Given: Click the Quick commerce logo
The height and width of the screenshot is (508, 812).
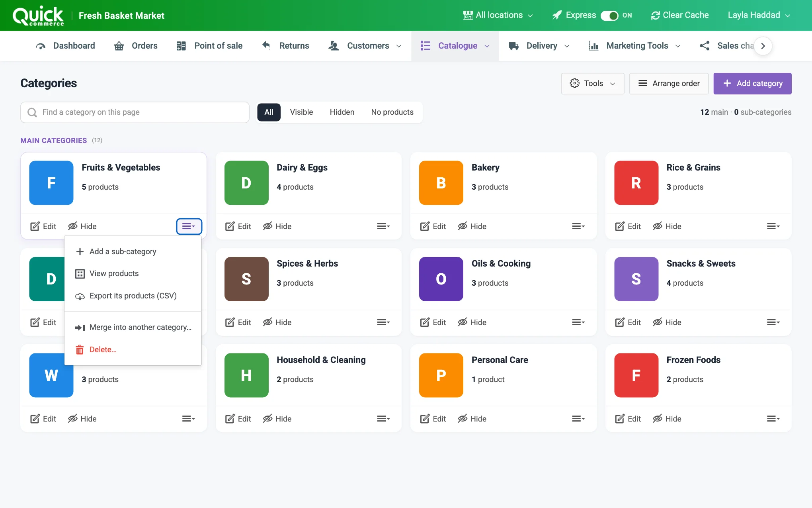Looking at the screenshot, I should click(x=38, y=16).
